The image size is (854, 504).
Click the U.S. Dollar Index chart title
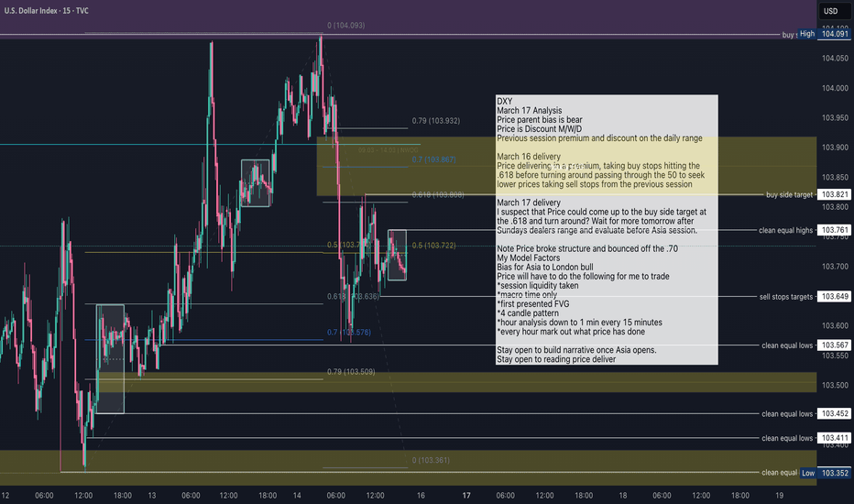coord(47,10)
